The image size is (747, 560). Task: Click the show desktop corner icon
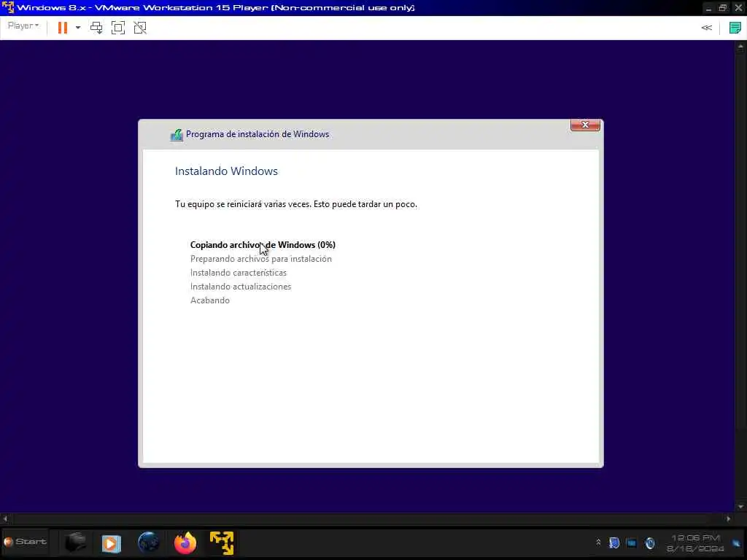pyautogui.click(x=737, y=543)
